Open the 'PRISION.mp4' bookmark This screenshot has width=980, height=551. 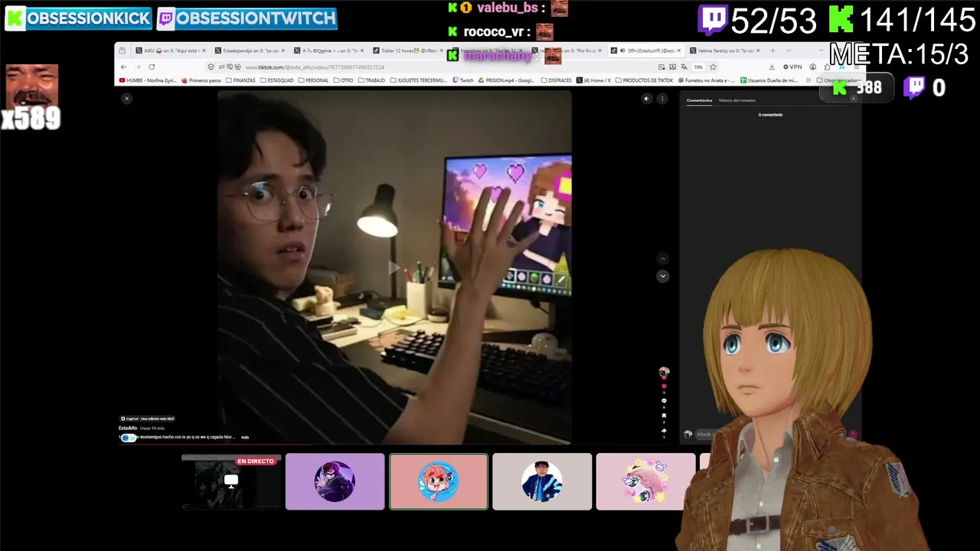click(x=507, y=80)
